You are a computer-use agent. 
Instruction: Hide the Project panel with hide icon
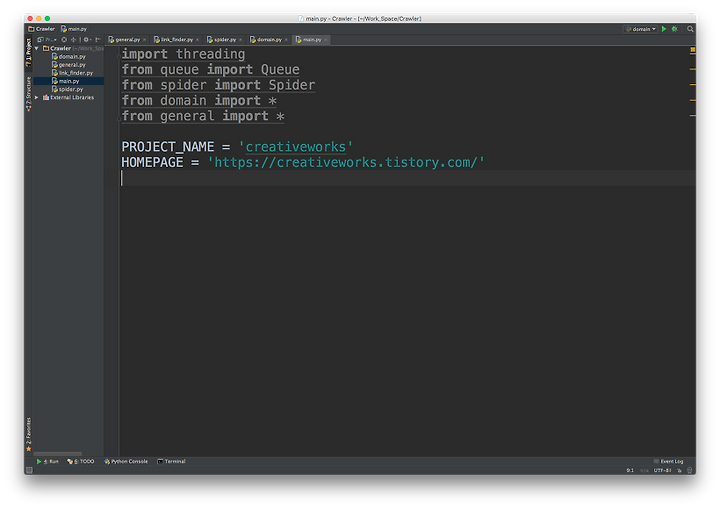click(97, 40)
